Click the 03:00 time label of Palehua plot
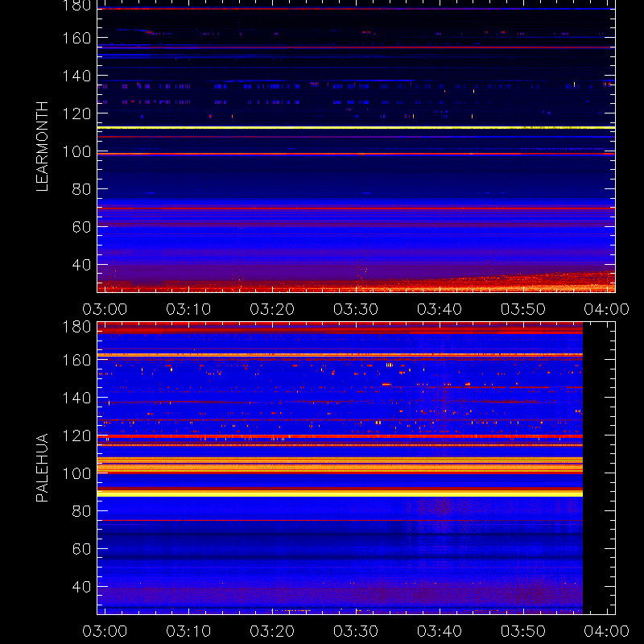 click(x=105, y=631)
